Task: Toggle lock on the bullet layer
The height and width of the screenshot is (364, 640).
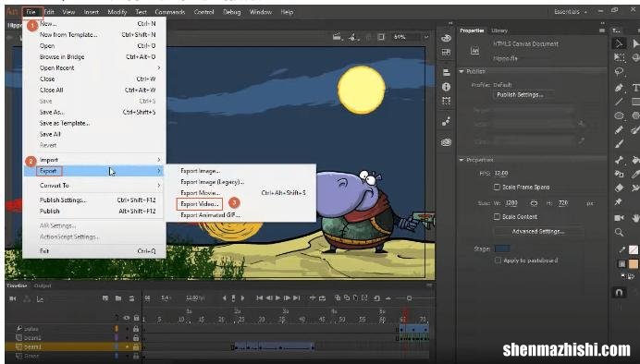Action: pos(136,329)
